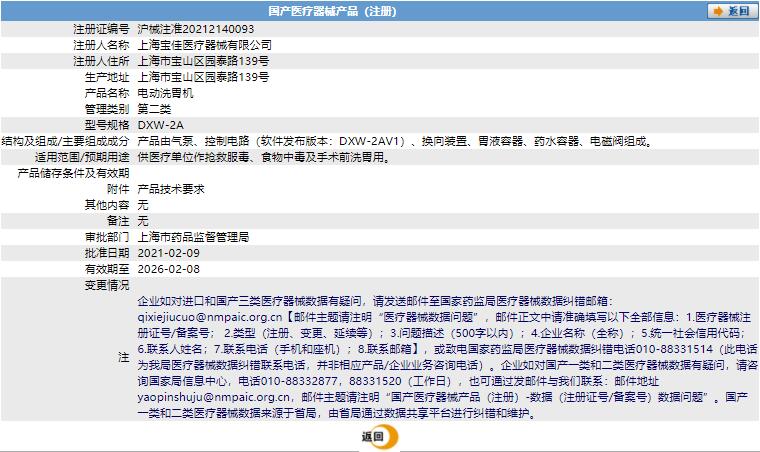
Task: Click the orange arrow icon in the header 返回 button
Action: tap(718, 11)
